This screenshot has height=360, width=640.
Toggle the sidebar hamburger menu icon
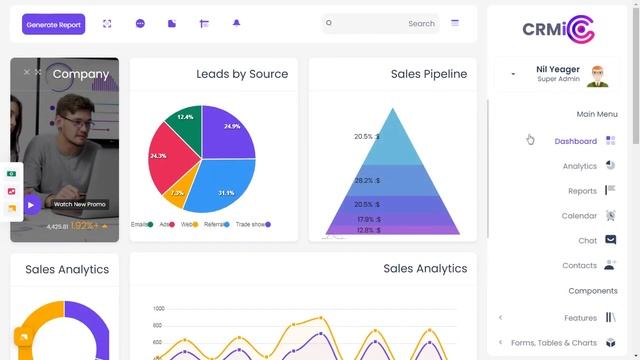tap(455, 23)
